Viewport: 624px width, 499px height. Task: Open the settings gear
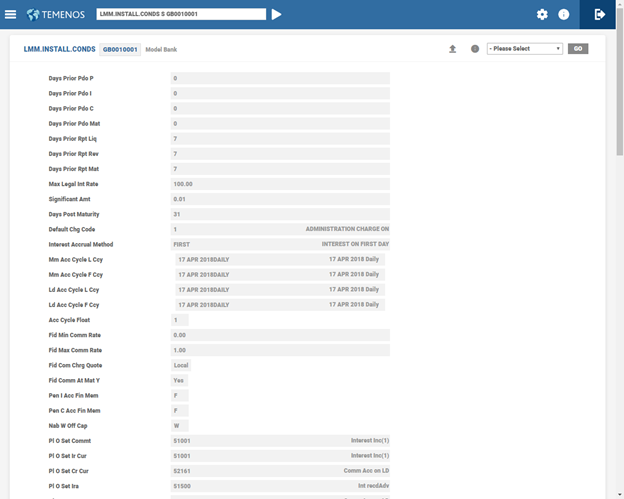pos(542,15)
